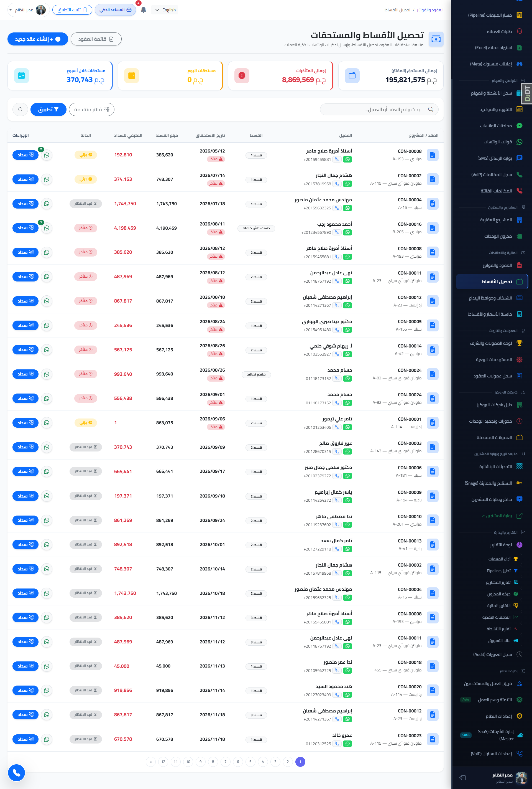Expand the فلاتر متقدمة advanced filters
Screen dimensions: 532x789
(92, 109)
